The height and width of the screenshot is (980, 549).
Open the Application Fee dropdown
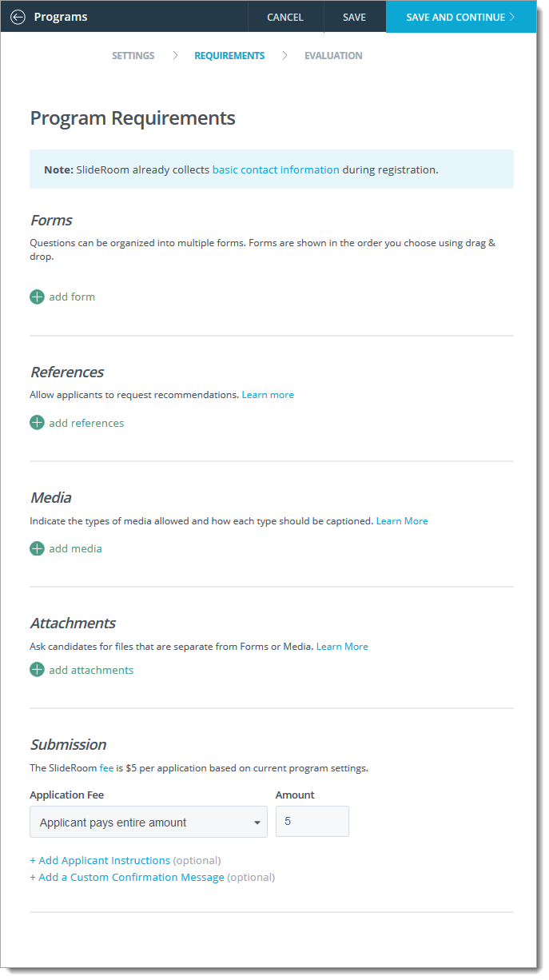click(x=149, y=822)
